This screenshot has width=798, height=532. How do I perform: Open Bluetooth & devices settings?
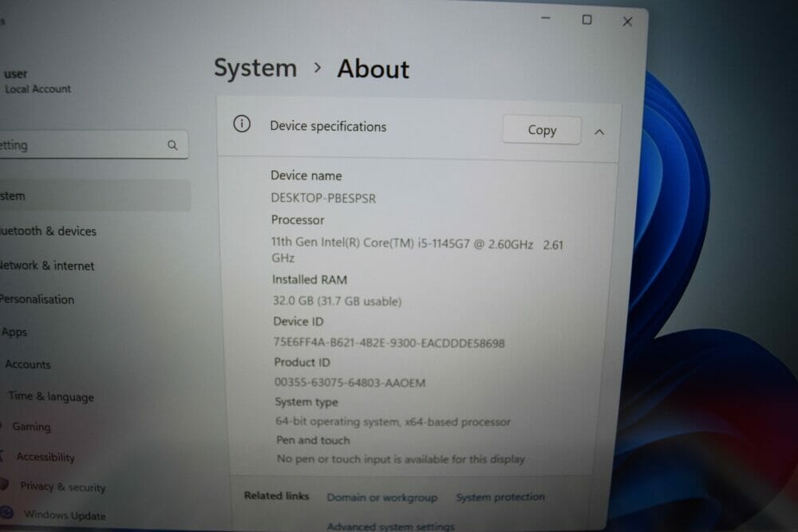[48, 231]
